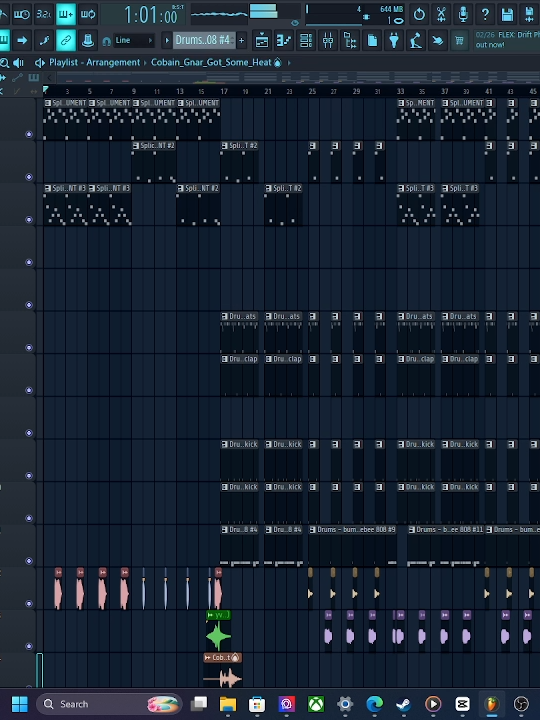The height and width of the screenshot is (720, 540).
Task: Open the Drums..08 #4 pattern selector
Action: tap(203, 40)
